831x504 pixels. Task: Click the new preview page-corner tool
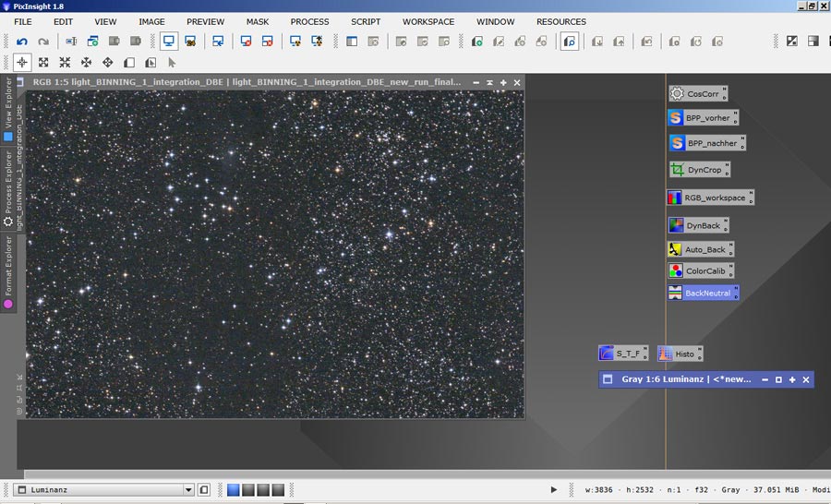click(x=128, y=63)
